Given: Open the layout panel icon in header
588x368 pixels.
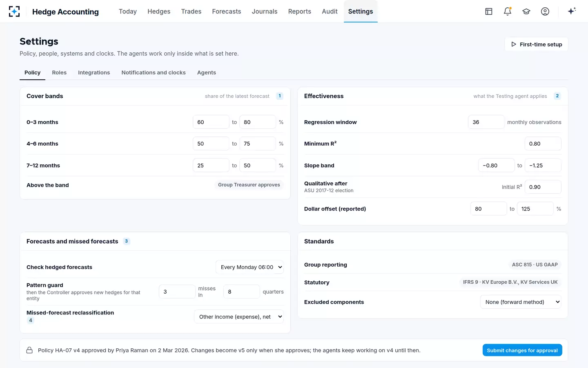Looking at the screenshot, I should pos(489,11).
